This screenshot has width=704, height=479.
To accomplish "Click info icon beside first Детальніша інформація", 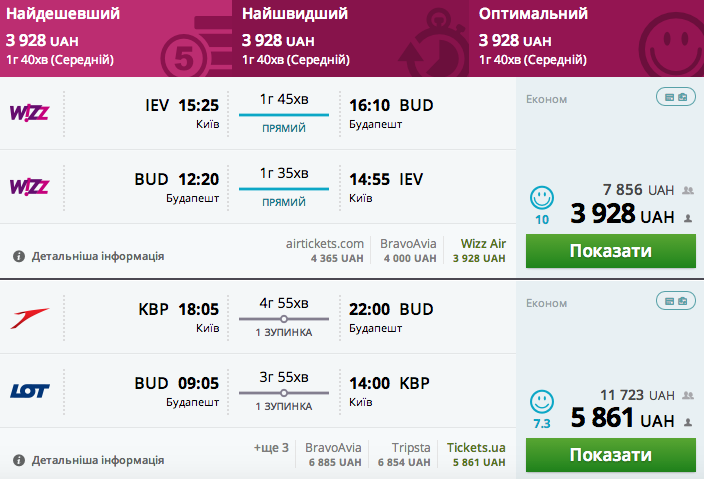I will click(x=19, y=256).
